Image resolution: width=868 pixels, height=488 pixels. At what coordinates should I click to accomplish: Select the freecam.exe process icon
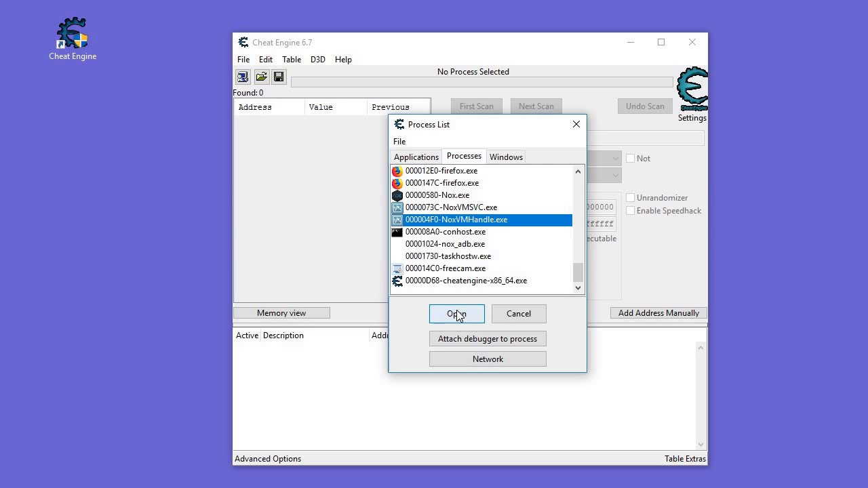(x=397, y=268)
